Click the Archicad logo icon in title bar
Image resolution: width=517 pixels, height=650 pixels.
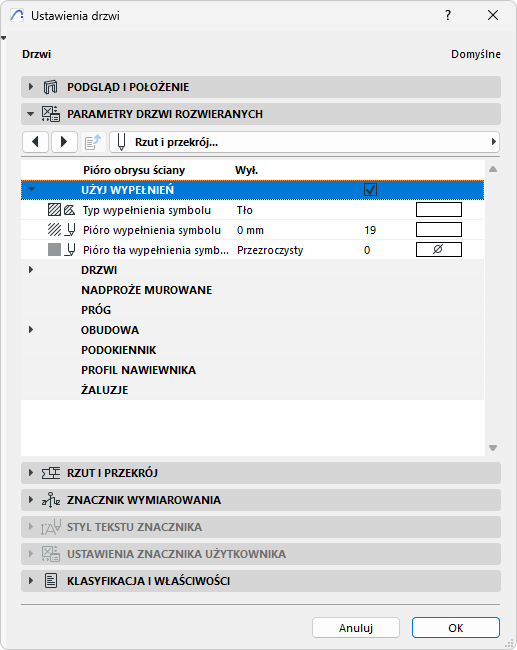click(17, 15)
